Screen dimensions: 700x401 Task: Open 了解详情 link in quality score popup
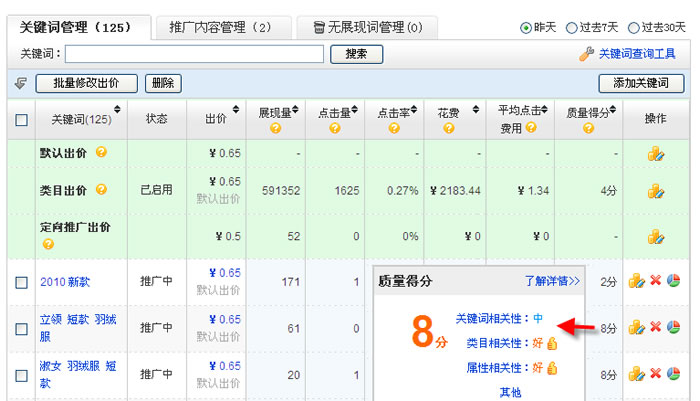(552, 282)
